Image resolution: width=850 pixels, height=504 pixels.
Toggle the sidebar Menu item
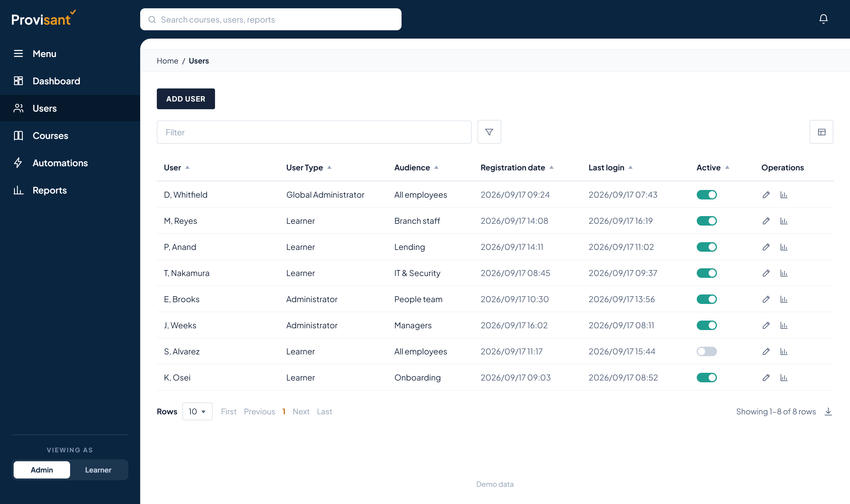point(70,54)
